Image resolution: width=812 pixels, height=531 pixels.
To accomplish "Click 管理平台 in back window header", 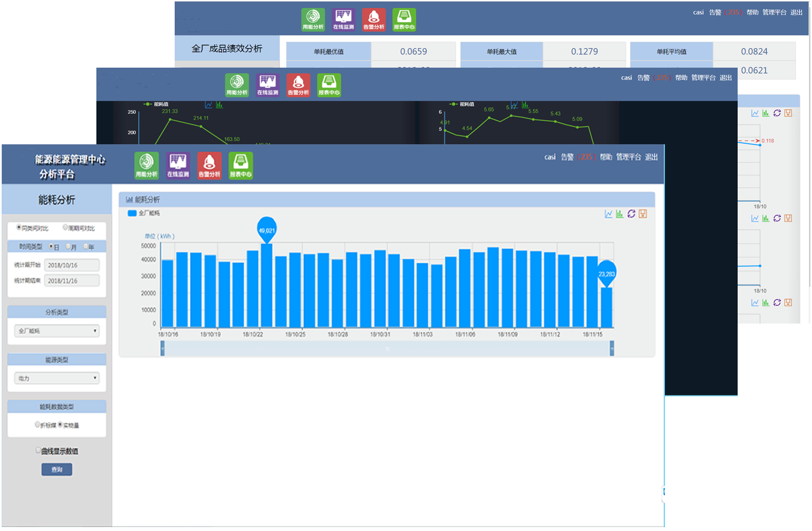I will point(774,12).
